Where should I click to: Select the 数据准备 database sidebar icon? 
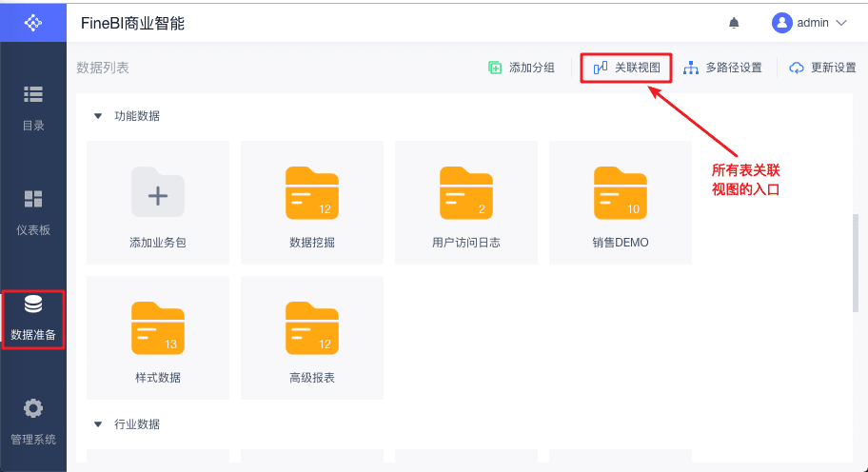pyautogui.click(x=33, y=304)
